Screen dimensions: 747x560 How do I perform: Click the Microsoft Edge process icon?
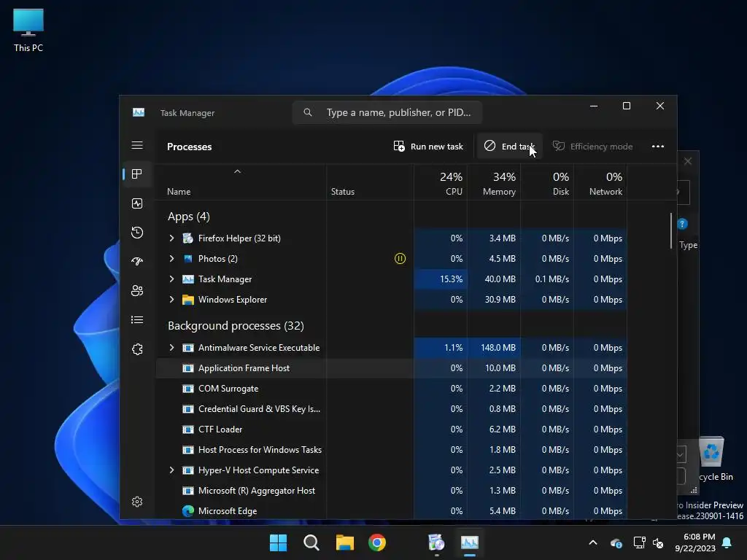click(x=188, y=511)
